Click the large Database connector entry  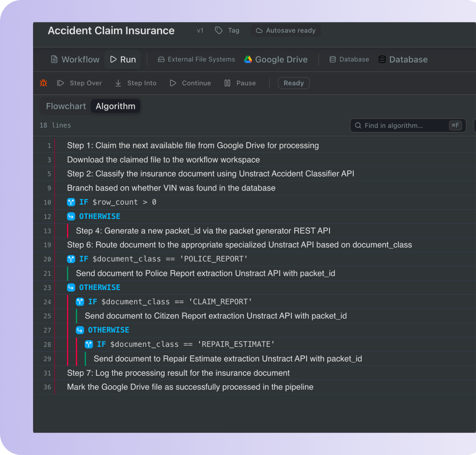[x=403, y=59]
